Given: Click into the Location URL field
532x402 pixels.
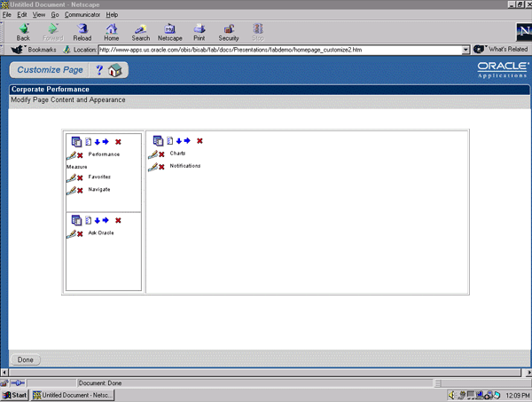Looking at the screenshot, I should click(x=280, y=50).
